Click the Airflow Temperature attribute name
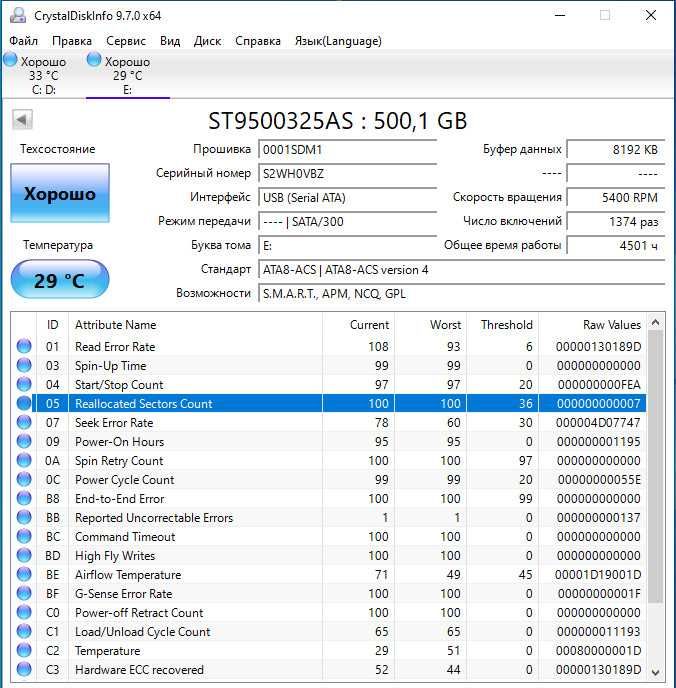 (128, 575)
